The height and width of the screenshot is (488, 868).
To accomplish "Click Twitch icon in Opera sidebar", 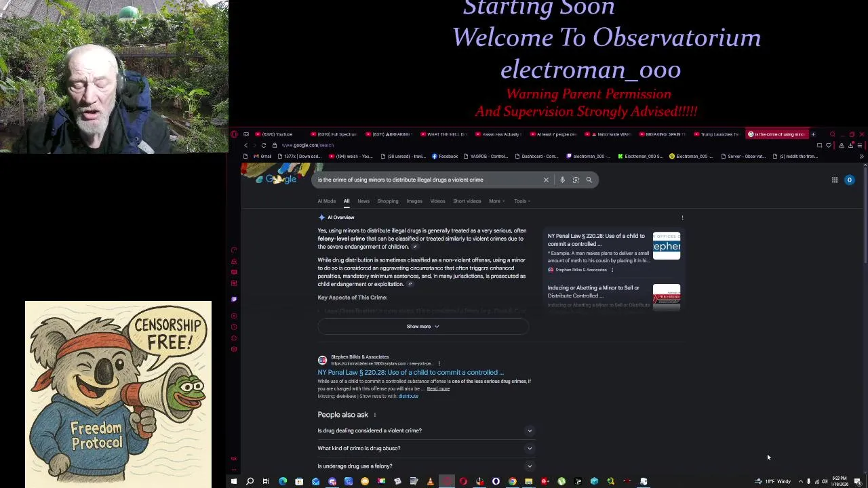I will [234, 299].
